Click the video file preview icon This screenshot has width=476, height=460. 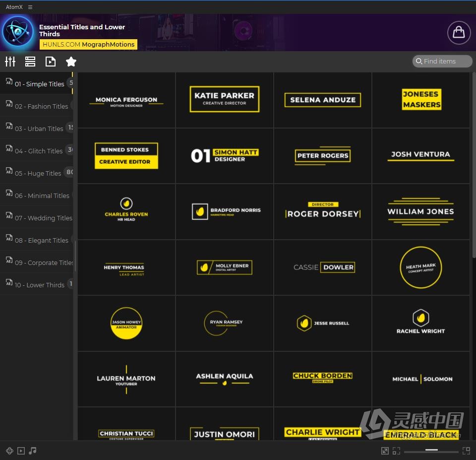51,62
